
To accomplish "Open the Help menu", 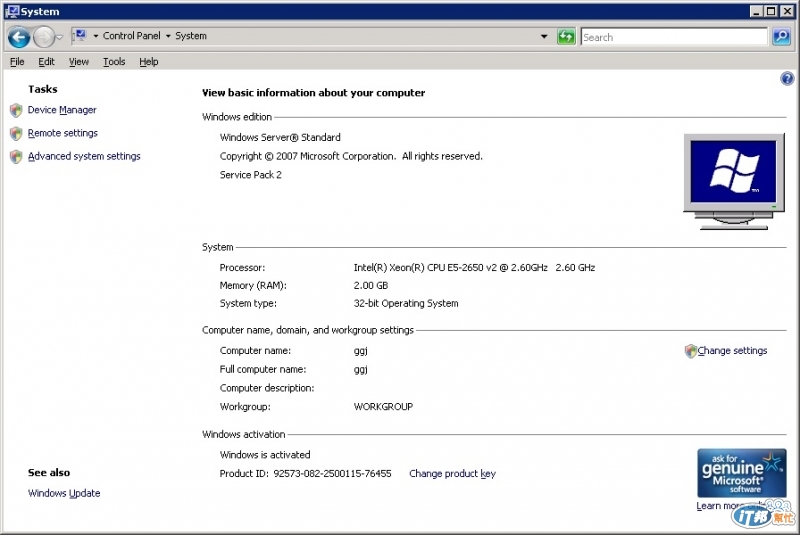I will [x=148, y=62].
